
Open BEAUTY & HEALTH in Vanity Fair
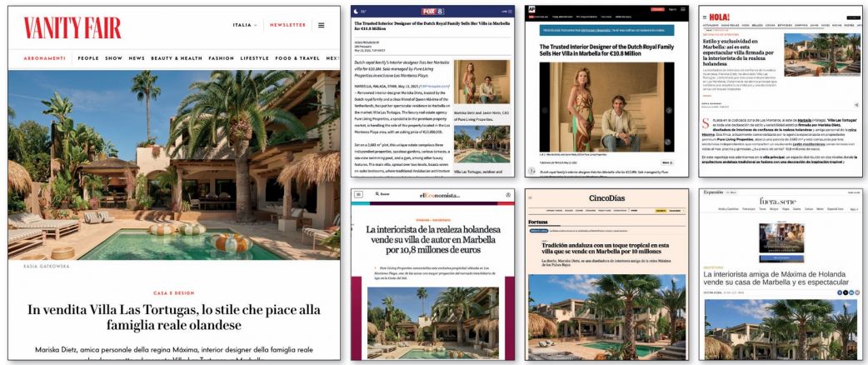coord(177,58)
